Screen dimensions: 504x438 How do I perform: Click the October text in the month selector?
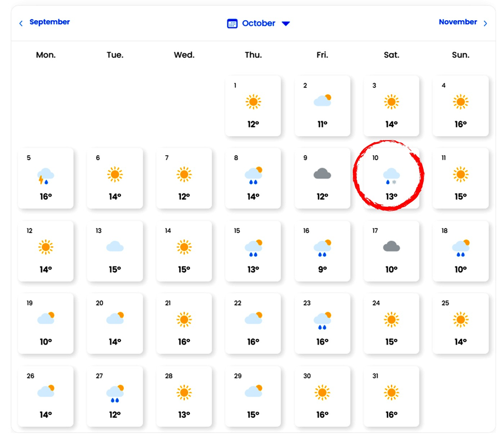pyautogui.click(x=258, y=24)
